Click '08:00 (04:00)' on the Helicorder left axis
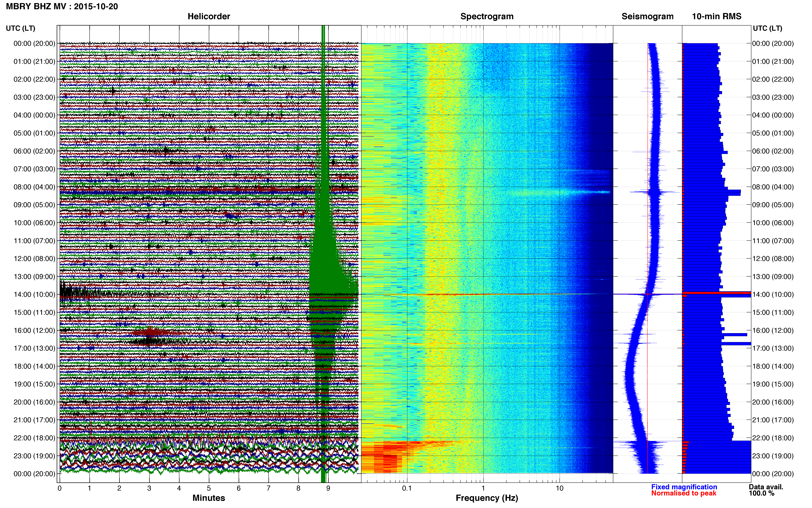The height and width of the screenshot is (508, 812). [x=34, y=187]
